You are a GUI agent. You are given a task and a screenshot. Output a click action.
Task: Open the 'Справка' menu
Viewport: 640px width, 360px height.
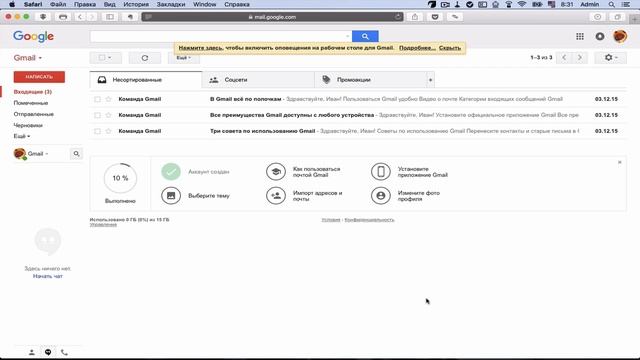(x=237, y=4)
